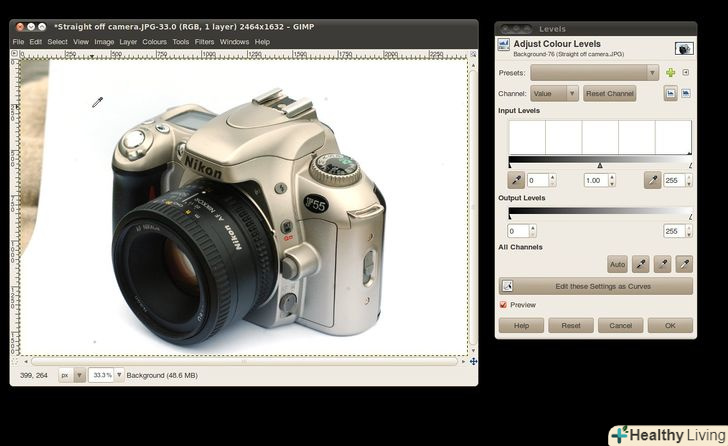Open the Tools menu

[181, 42]
